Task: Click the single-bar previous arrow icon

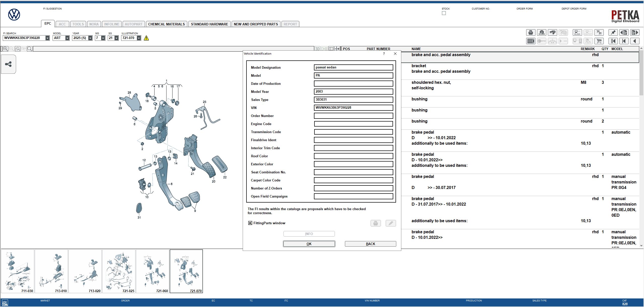Action: 624,41
